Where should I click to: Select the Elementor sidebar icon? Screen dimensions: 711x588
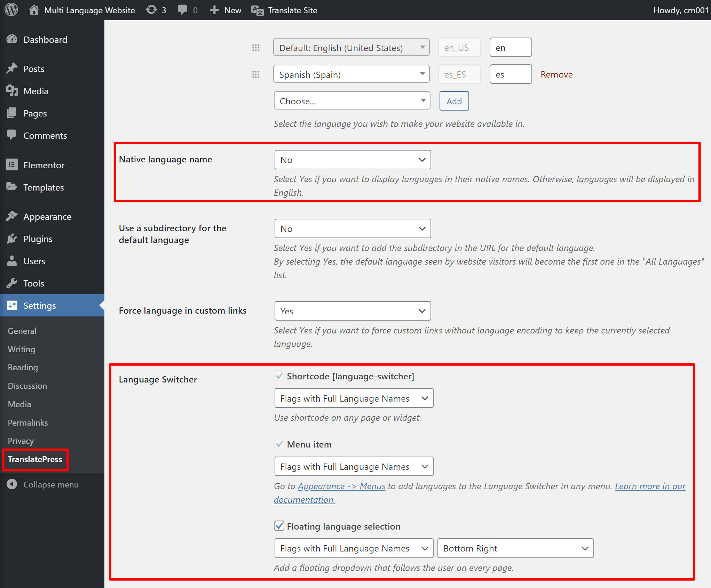coord(12,164)
